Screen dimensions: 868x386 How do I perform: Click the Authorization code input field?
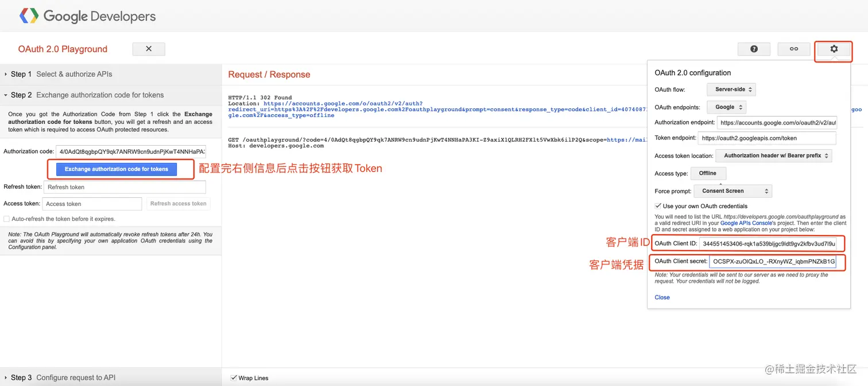click(131, 151)
